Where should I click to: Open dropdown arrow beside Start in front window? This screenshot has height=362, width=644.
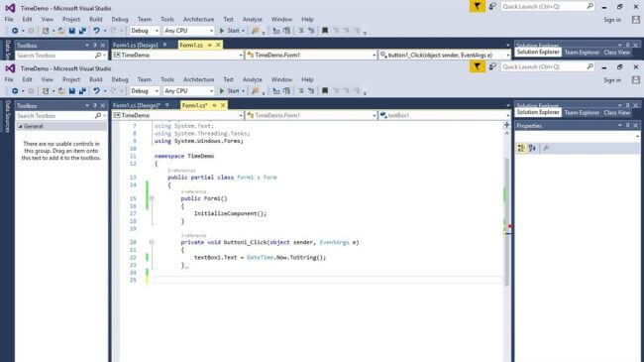[x=243, y=91]
